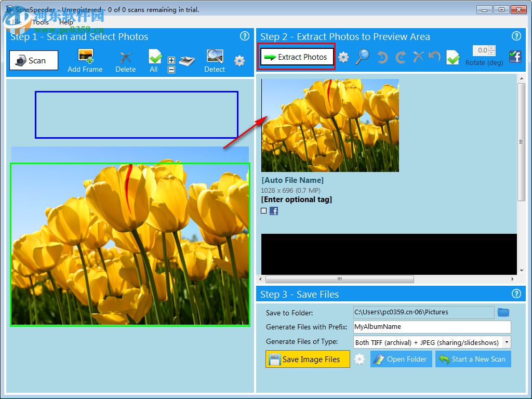Click the flatbed scanner icon in Step 1
The image size is (532, 399).
[x=187, y=61]
